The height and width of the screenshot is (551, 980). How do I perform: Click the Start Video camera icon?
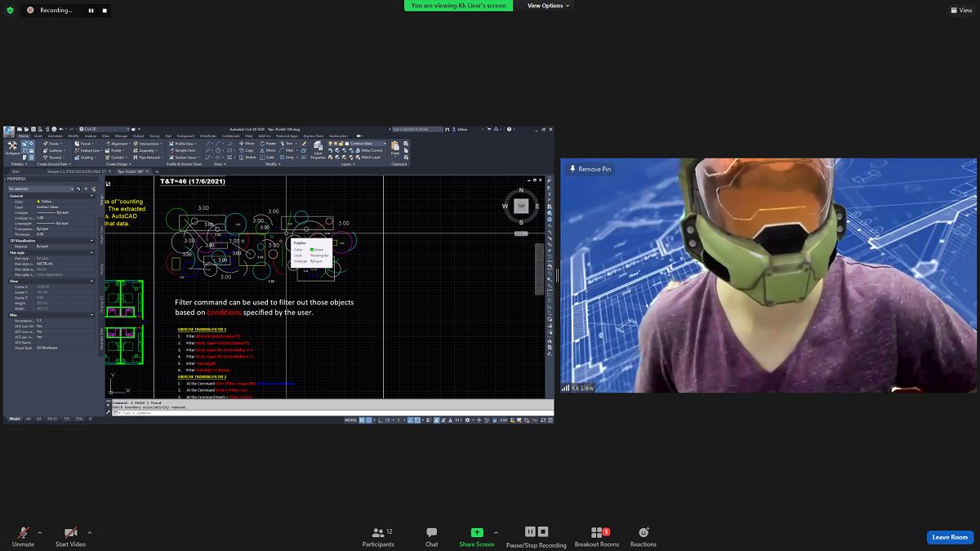pyautogui.click(x=70, y=532)
